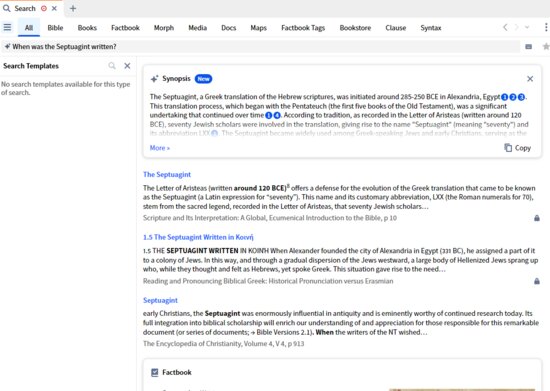Open citation 1 after 'continued over time'
Image resolution: width=550 pixels, height=391 pixels.
click(269, 115)
